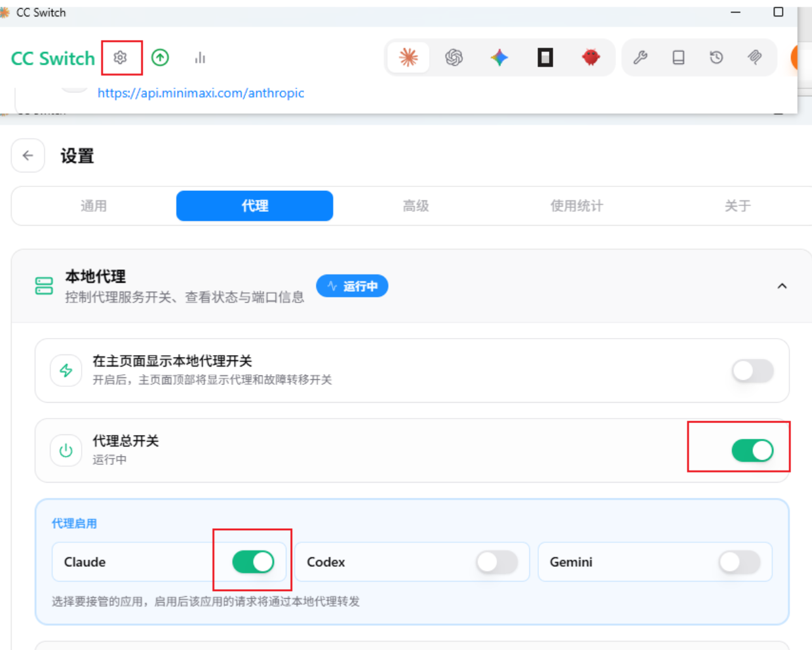Click the Gemini label text

coord(571,562)
